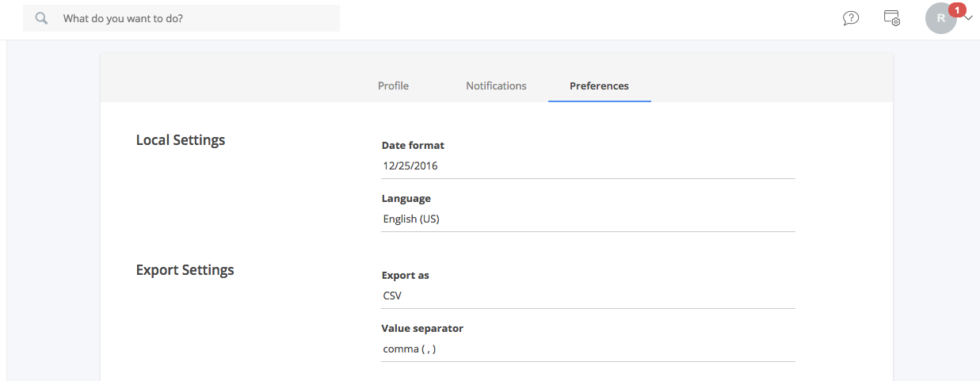Open the Date format selector showing 12/25/2016
Screen dimensions: 980x381
point(588,166)
